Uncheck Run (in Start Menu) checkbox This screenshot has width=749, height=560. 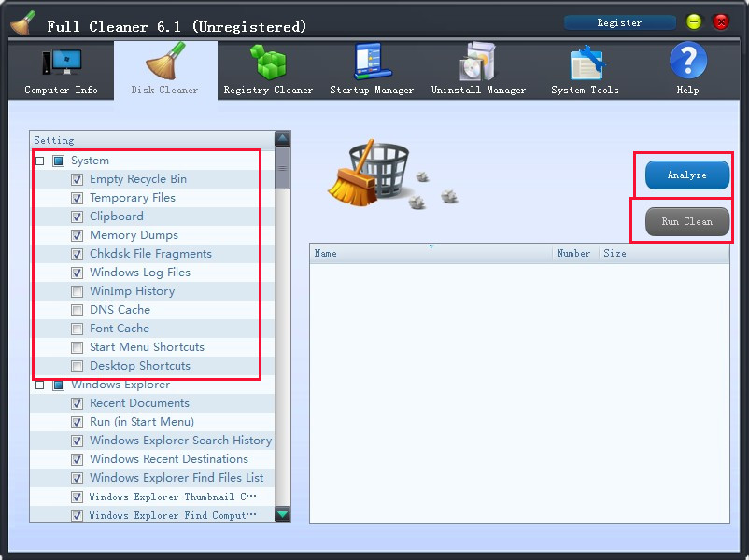[77, 422]
